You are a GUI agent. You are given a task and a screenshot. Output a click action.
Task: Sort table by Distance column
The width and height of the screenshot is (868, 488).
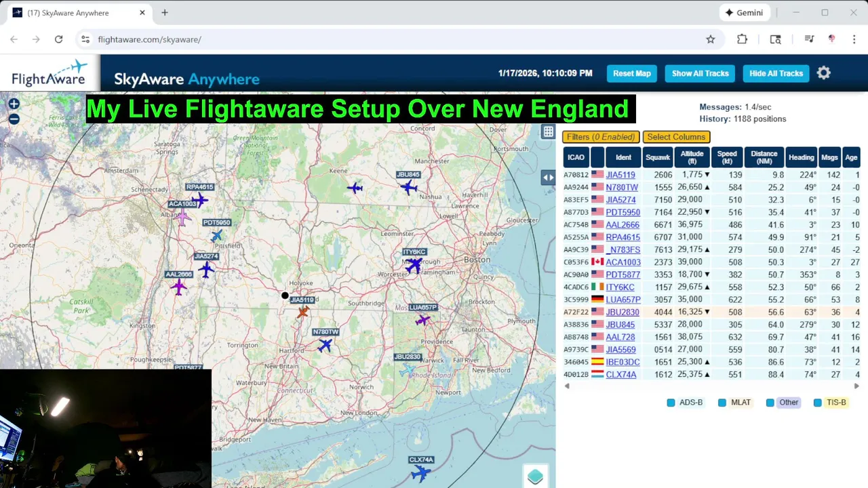coord(764,157)
